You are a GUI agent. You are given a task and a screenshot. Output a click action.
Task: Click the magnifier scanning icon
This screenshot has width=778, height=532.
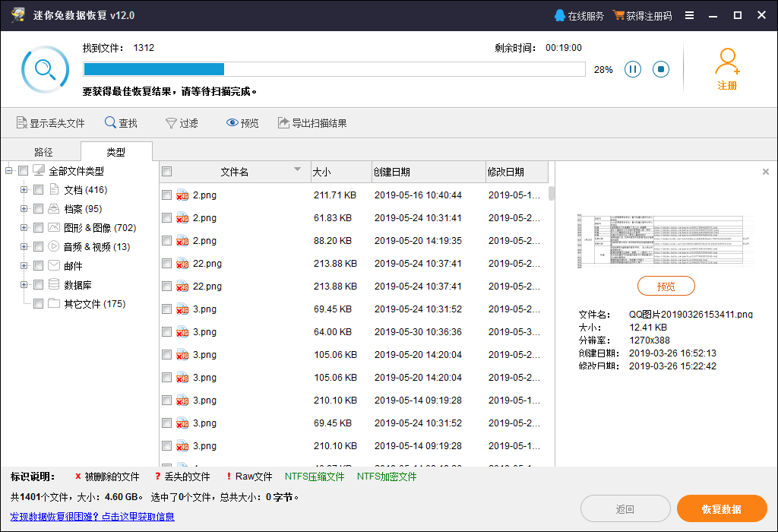coord(45,69)
